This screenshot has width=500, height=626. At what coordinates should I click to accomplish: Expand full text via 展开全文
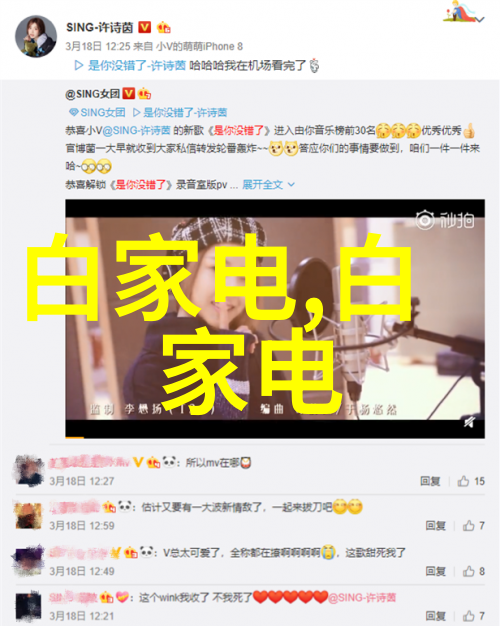point(262,184)
